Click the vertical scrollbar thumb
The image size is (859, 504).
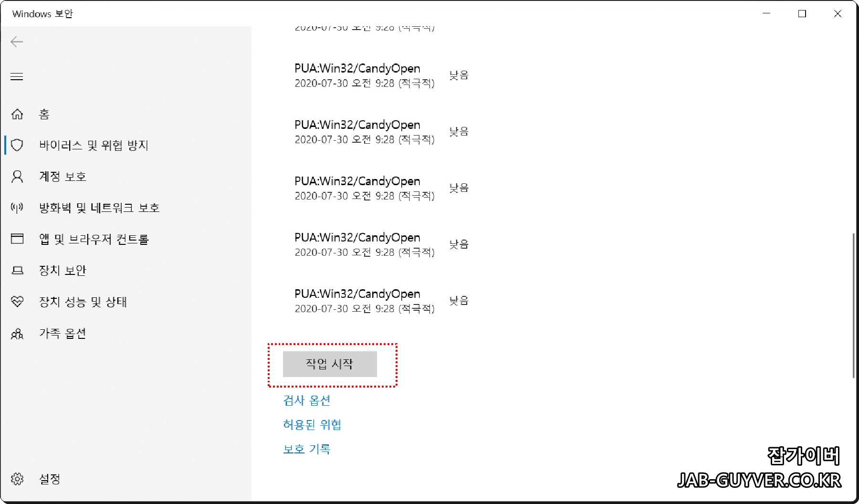[x=853, y=305]
